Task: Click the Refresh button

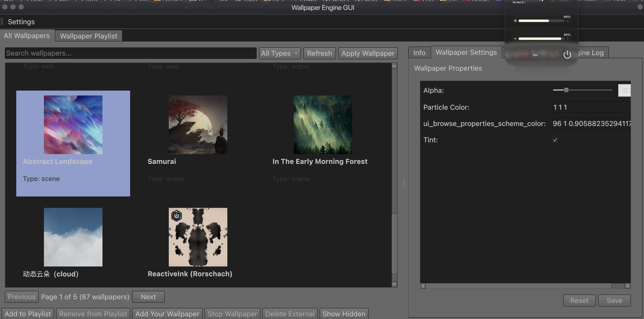Action: pyautogui.click(x=319, y=53)
